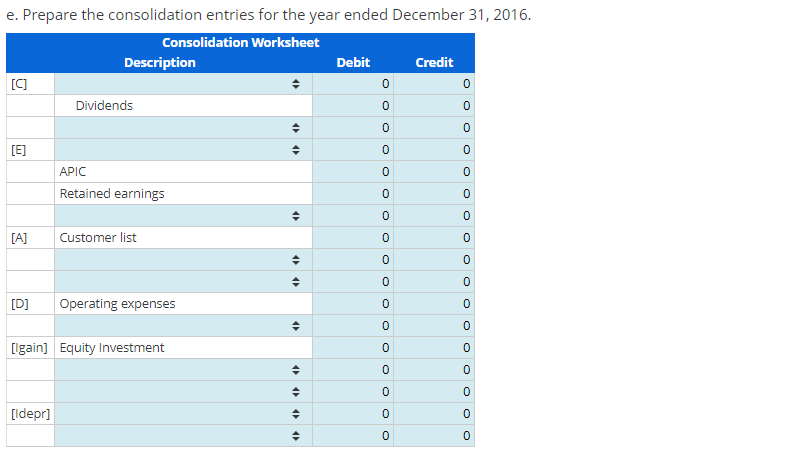The height and width of the screenshot is (474, 788).
Task: Click the debit field for Operating expenses
Action: coord(353,304)
